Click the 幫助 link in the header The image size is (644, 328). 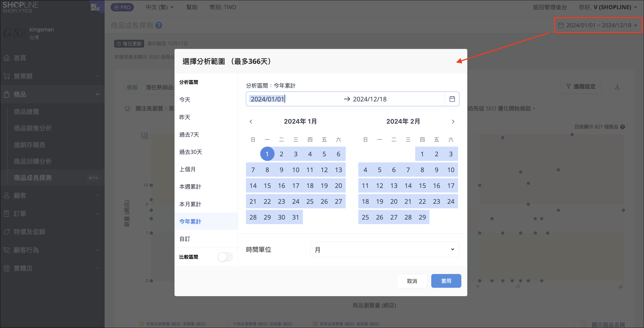click(x=192, y=7)
